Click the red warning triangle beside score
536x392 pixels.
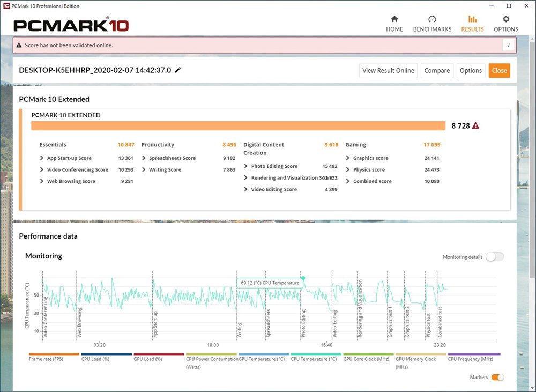[x=475, y=126]
